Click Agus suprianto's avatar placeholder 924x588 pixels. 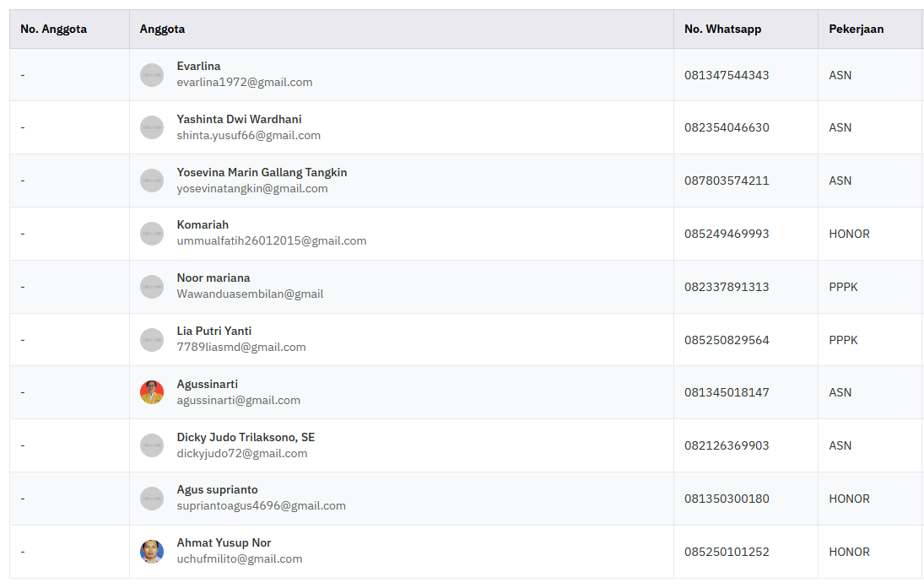click(x=152, y=499)
